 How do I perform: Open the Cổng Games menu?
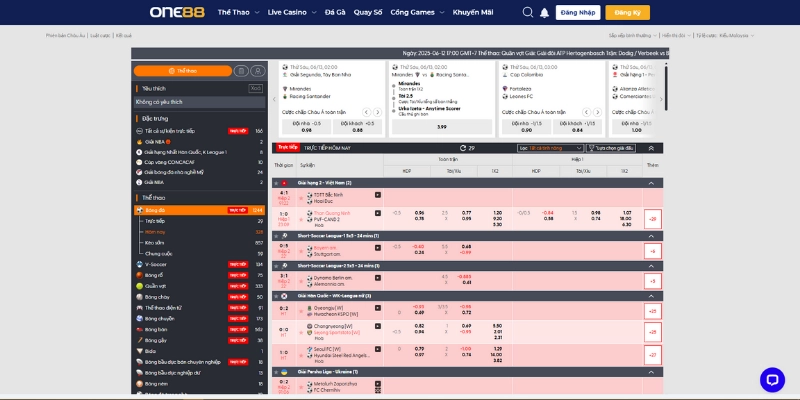(417, 12)
